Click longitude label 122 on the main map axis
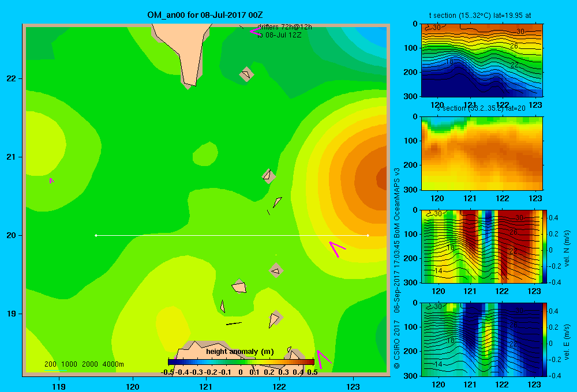The image size is (577, 392). click(279, 386)
